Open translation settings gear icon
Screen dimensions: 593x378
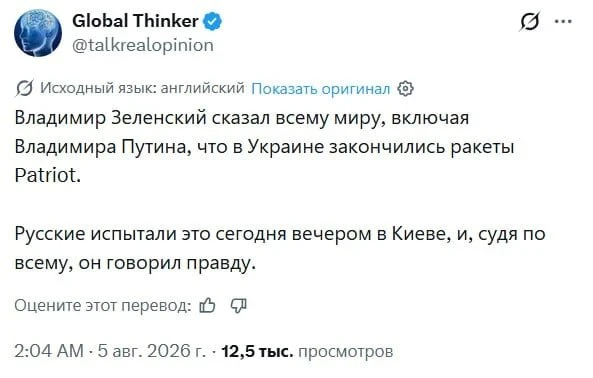click(x=405, y=89)
